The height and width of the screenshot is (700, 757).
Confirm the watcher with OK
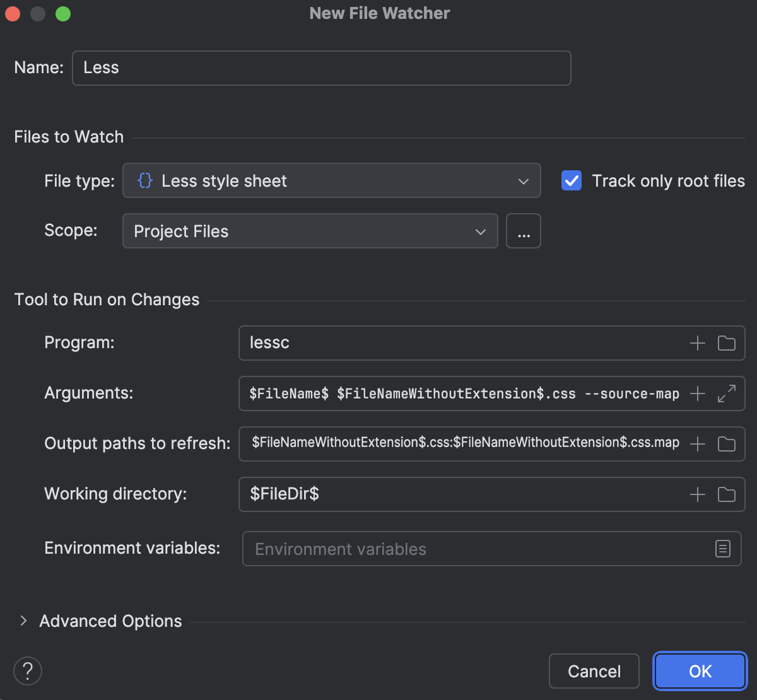coord(700,671)
